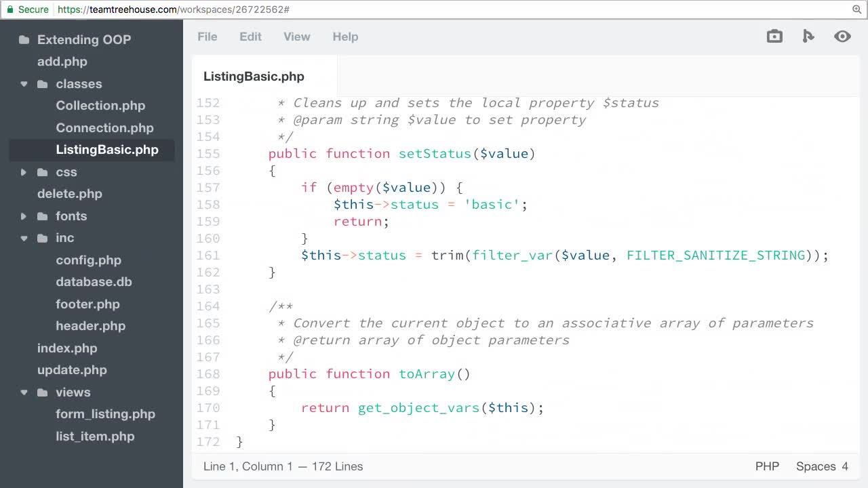
Task: Click the inc folder icon
Action: point(43,238)
